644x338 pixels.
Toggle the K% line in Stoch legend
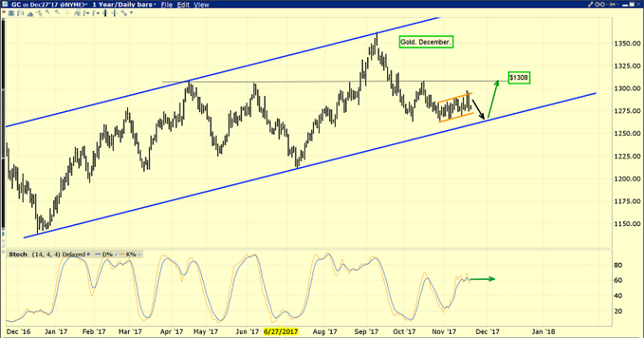tap(129, 253)
